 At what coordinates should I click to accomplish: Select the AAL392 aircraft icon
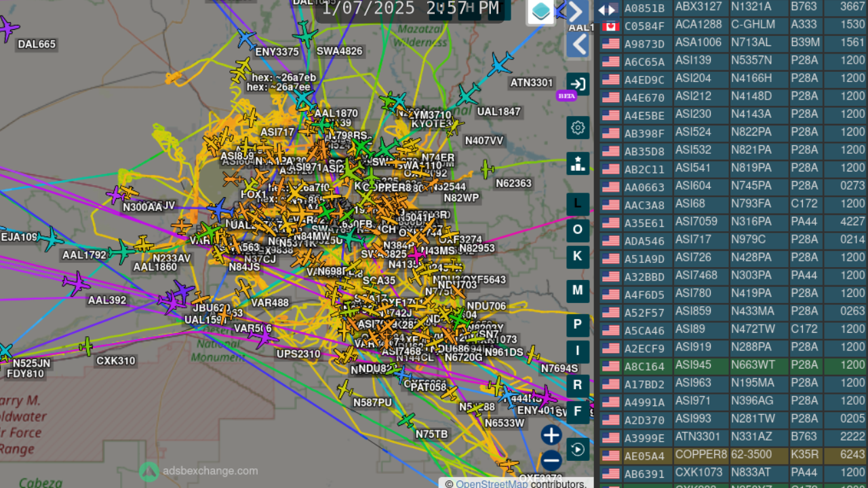point(76,283)
